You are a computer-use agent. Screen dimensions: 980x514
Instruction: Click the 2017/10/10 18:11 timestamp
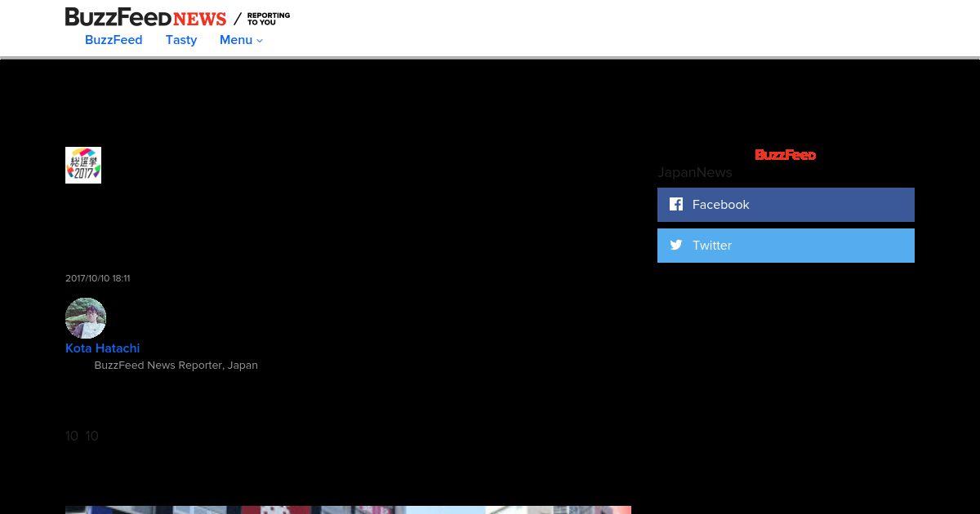(x=98, y=278)
